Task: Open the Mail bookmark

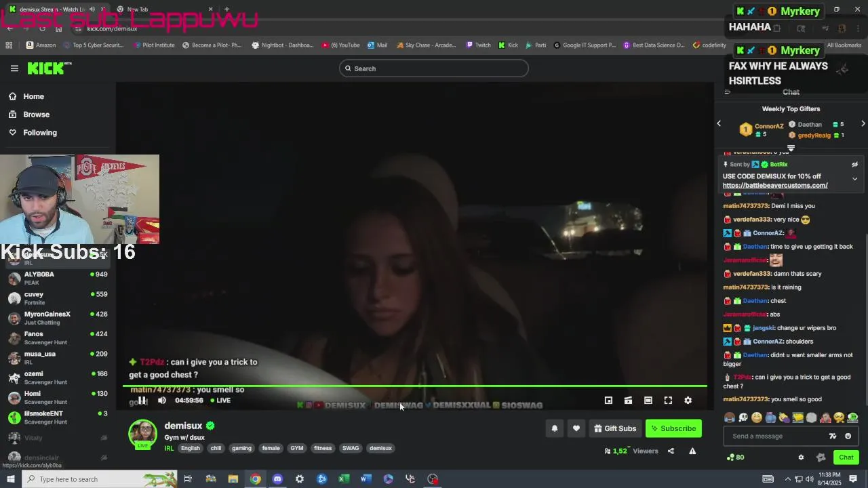Action: (x=377, y=45)
